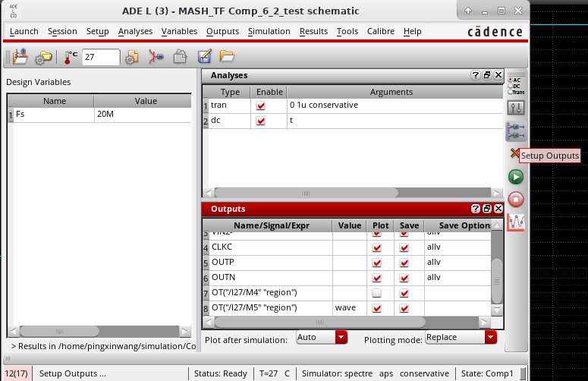This screenshot has height=381, width=588.
Task: Plot outputs with waveform icon
Action: (516, 222)
